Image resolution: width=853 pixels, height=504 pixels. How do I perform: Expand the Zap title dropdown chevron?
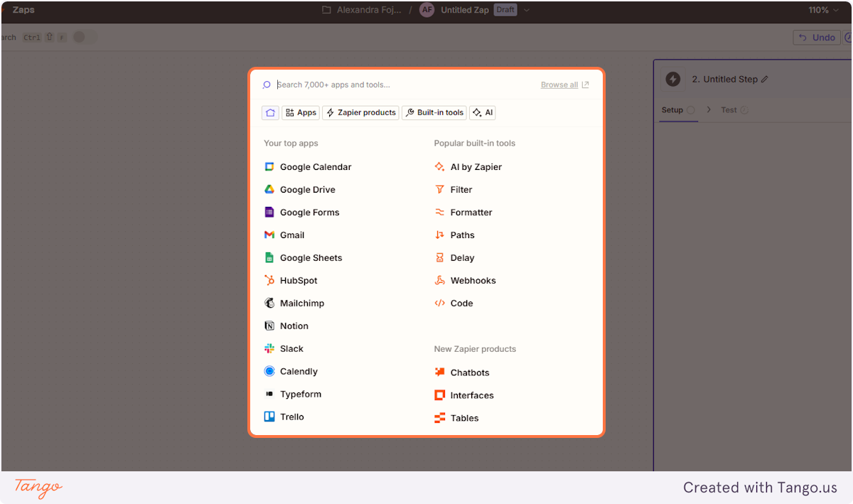pos(527,10)
